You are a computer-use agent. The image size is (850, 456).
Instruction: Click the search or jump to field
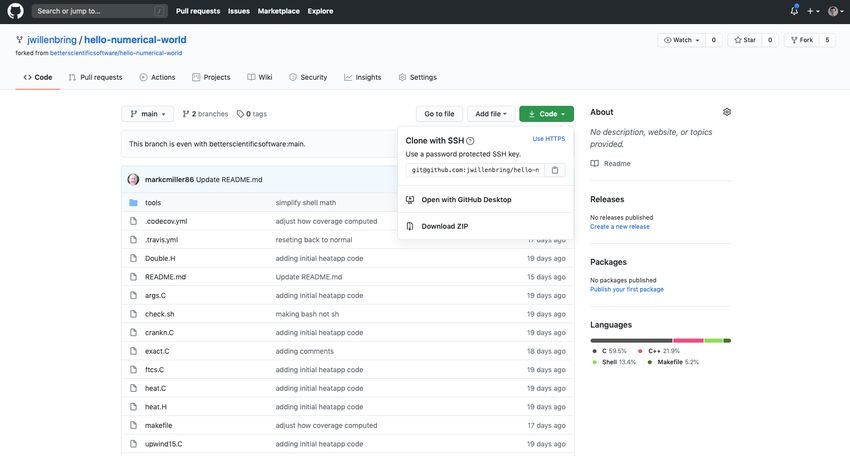pos(100,11)
